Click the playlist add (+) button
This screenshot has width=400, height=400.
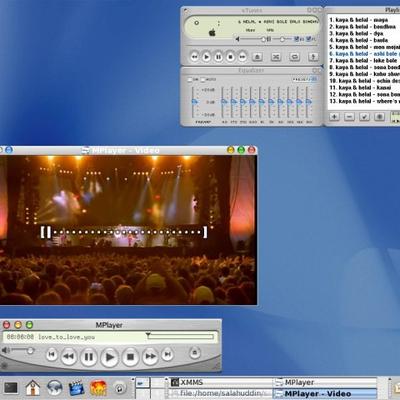coord(334,117)
